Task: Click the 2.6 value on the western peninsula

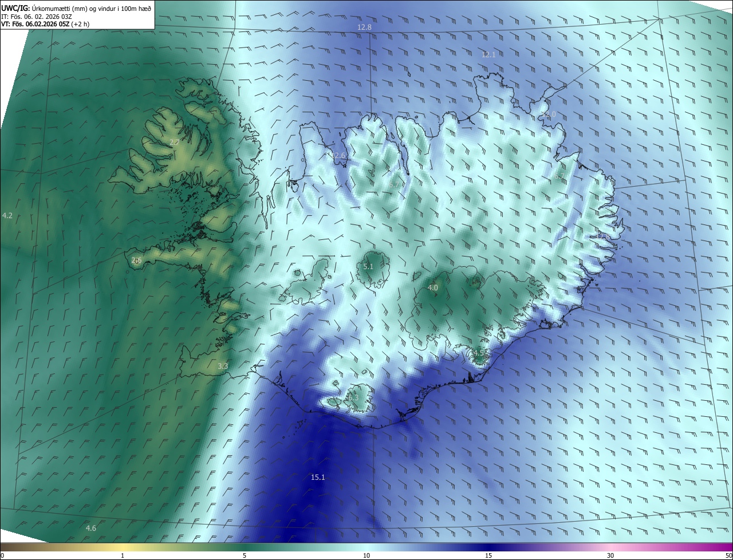Action: click(136, 260)
